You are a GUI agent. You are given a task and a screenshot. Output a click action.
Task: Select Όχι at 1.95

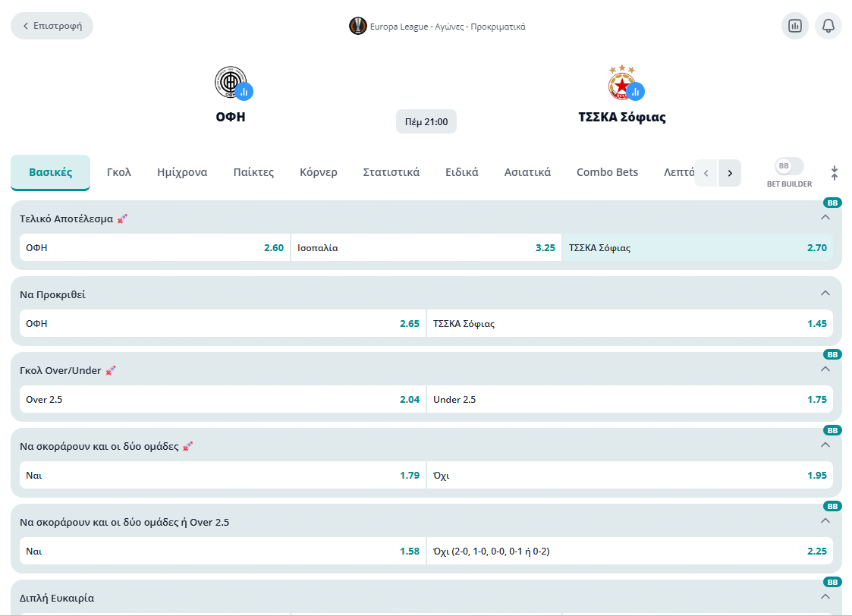pos(630,476)
